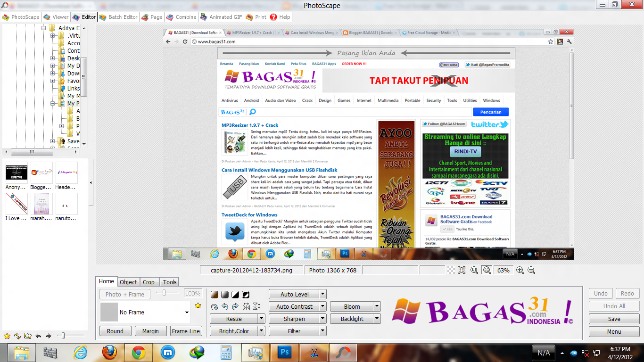The height and width of the screenshot is (362, 644).
Task: Apply the black and white threshold icon
Action: pyautogui.click(x=235, y=294)
